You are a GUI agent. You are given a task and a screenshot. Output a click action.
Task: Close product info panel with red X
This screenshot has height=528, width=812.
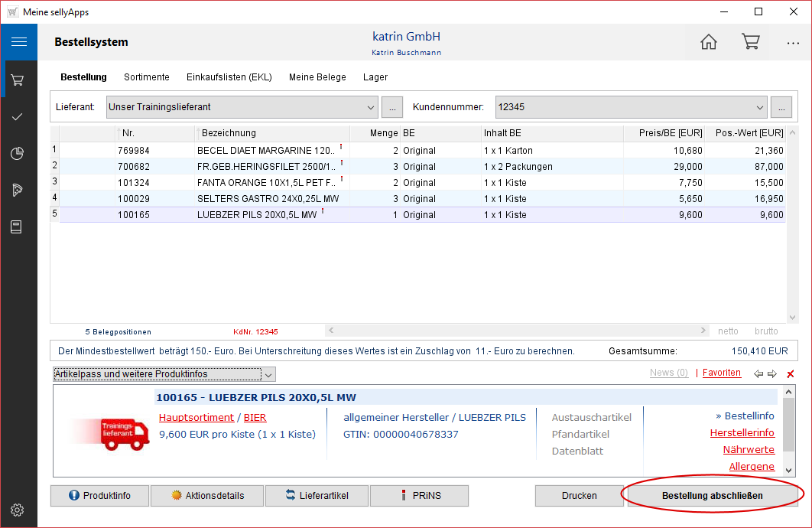pos(791,373)
